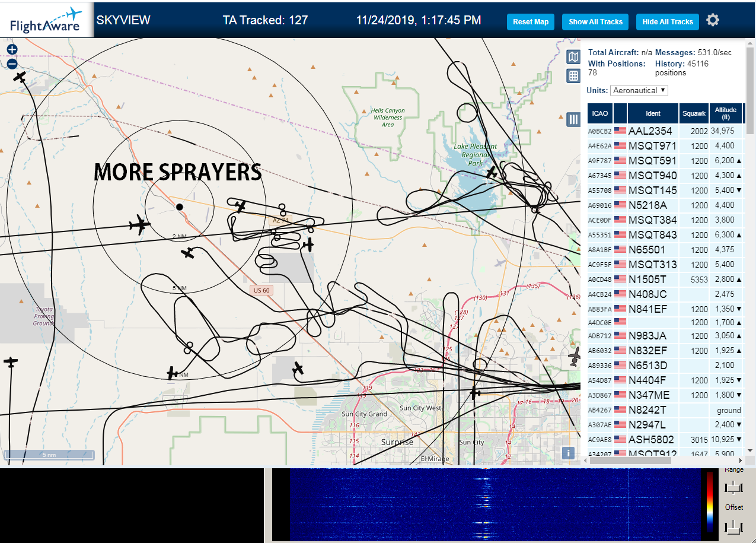Screen dimensions: 756x543
Task: Adjust the Range slider by the waterfall
Action: (x=733, y=487)
